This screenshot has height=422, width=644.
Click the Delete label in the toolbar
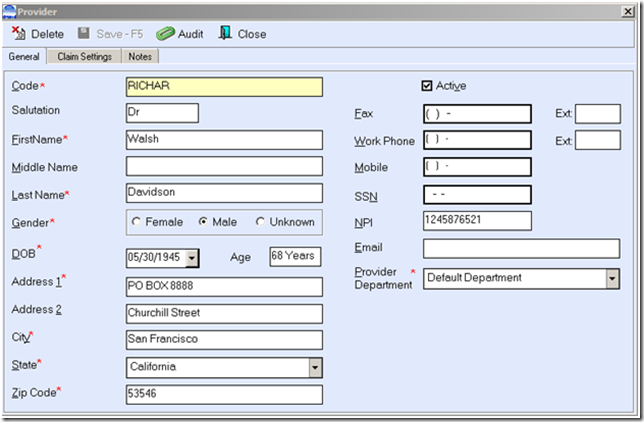pos(48,34)
